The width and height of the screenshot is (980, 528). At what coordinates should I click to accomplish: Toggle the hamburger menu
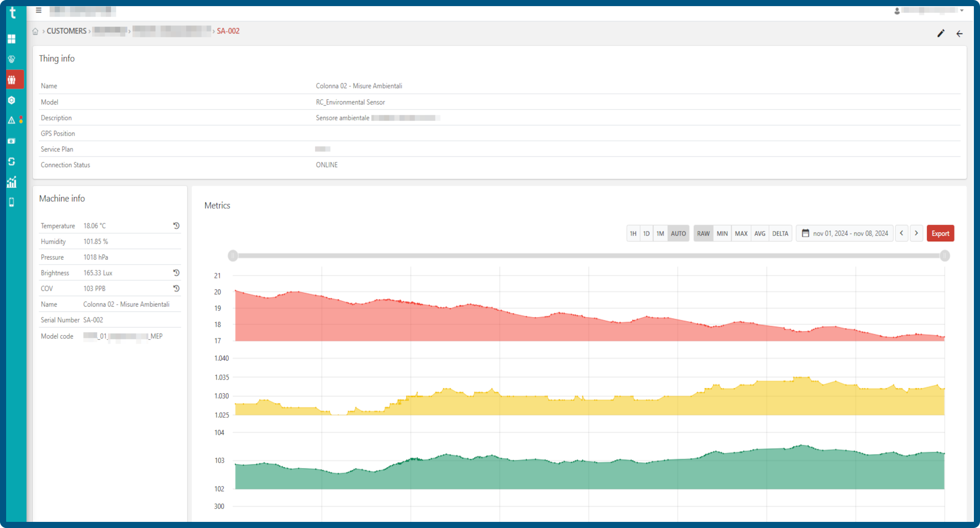click(38, 10)
